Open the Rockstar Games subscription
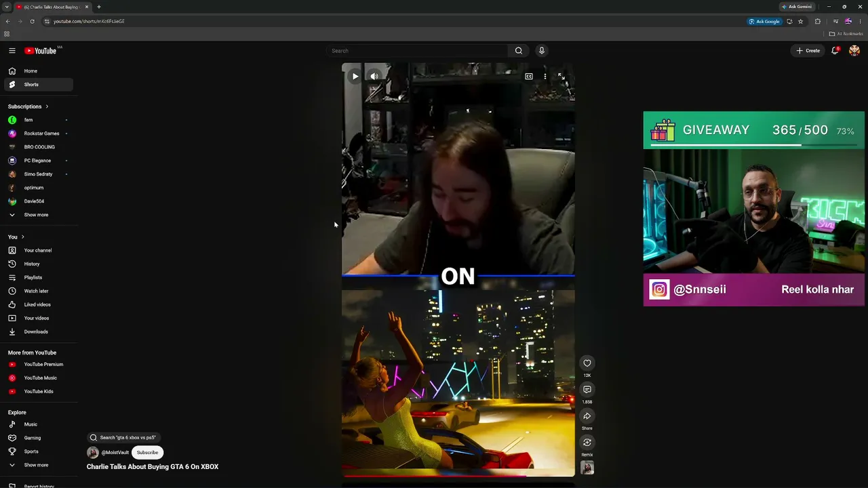This screenshot has width=868, height=488. pyautogui.click(x=39, y=134)
